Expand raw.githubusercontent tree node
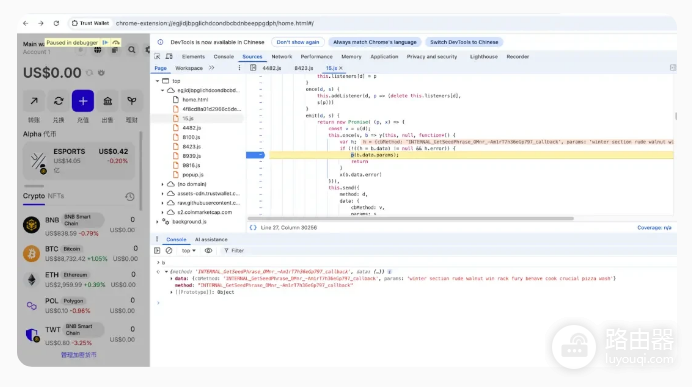The height and width of the screenshot is (387, 692). coord(162,203)
